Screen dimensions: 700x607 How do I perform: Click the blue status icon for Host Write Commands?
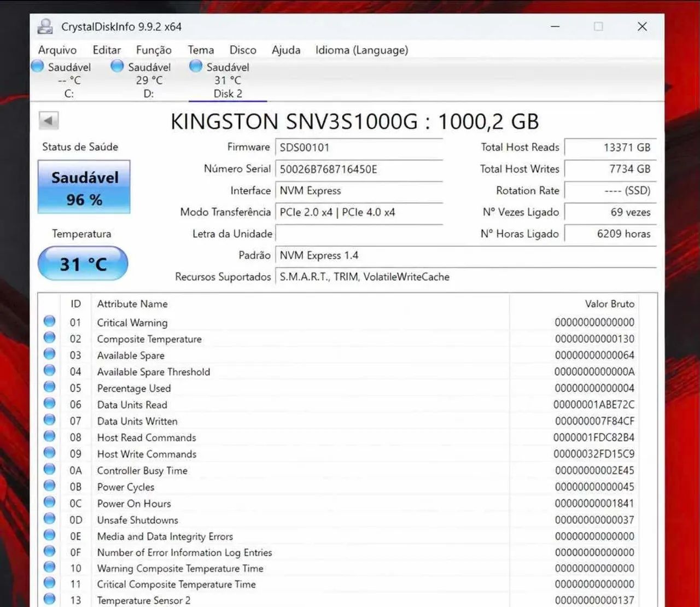pyautogui.click(x=50, y=452)
